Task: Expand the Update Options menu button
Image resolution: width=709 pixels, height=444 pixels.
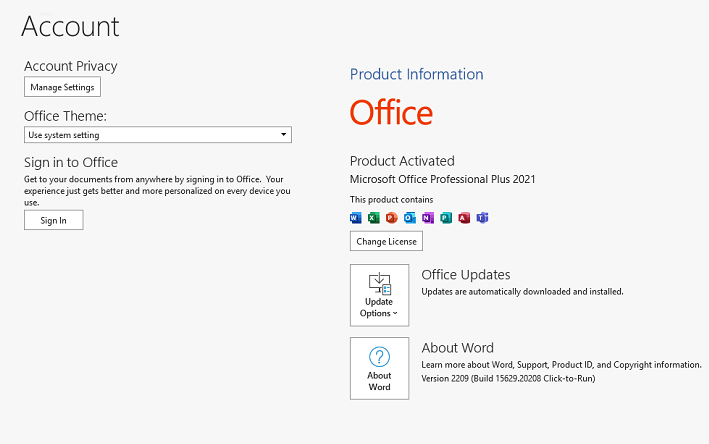Action: point(379,295)
